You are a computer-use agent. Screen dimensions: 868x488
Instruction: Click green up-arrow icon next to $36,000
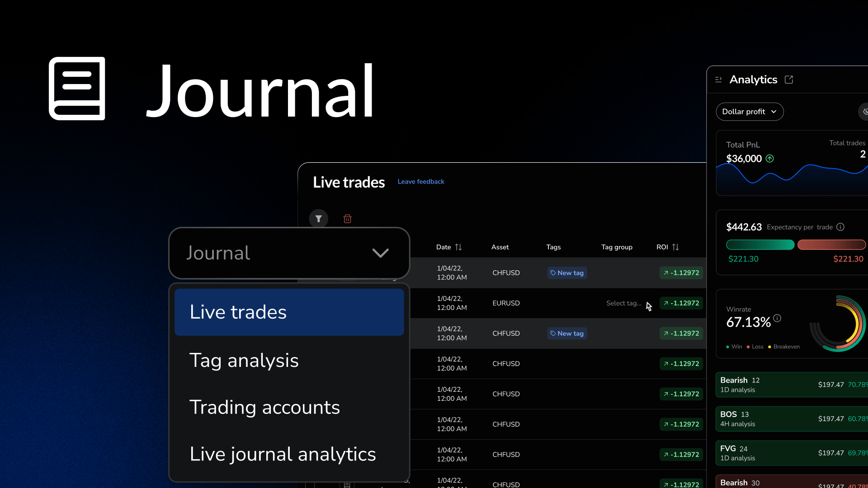coord(770,159)
